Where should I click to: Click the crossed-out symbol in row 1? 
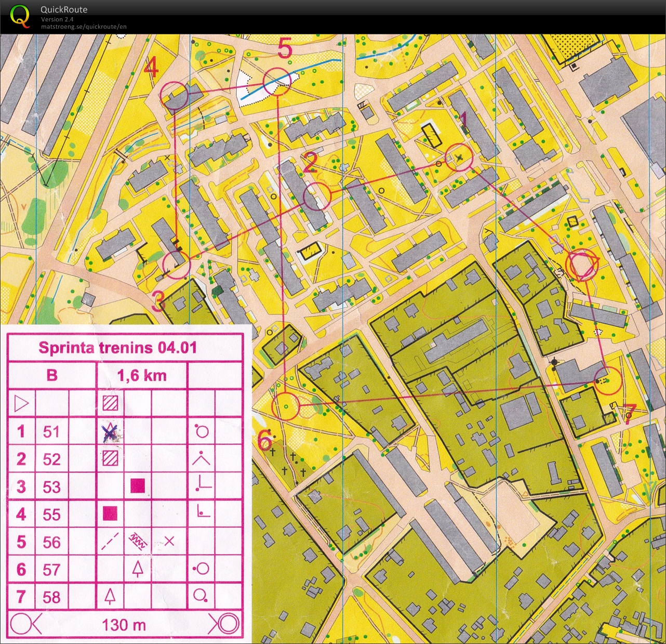(x=109, y=431)
